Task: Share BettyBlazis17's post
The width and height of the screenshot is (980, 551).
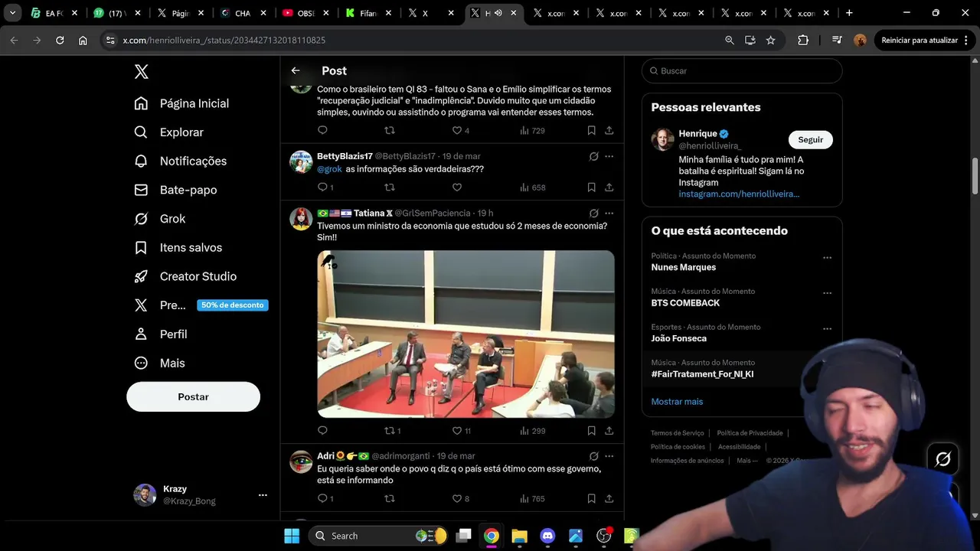Action: coord(609,187)
